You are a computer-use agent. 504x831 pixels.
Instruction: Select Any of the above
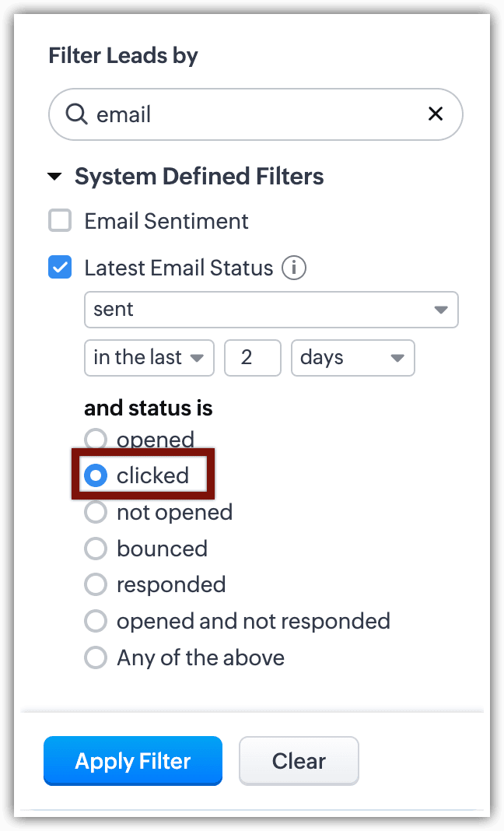click(x=96, y=657)
